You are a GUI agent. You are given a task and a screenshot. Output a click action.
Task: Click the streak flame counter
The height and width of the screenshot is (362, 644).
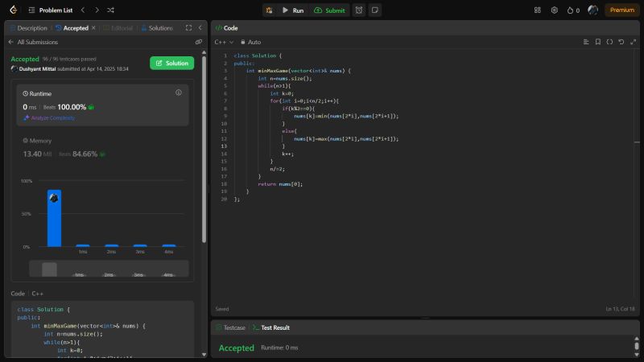point(573,10)
